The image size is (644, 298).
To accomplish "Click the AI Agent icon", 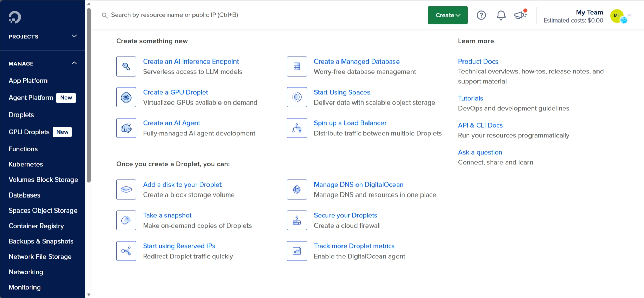I will click(126, 128).
